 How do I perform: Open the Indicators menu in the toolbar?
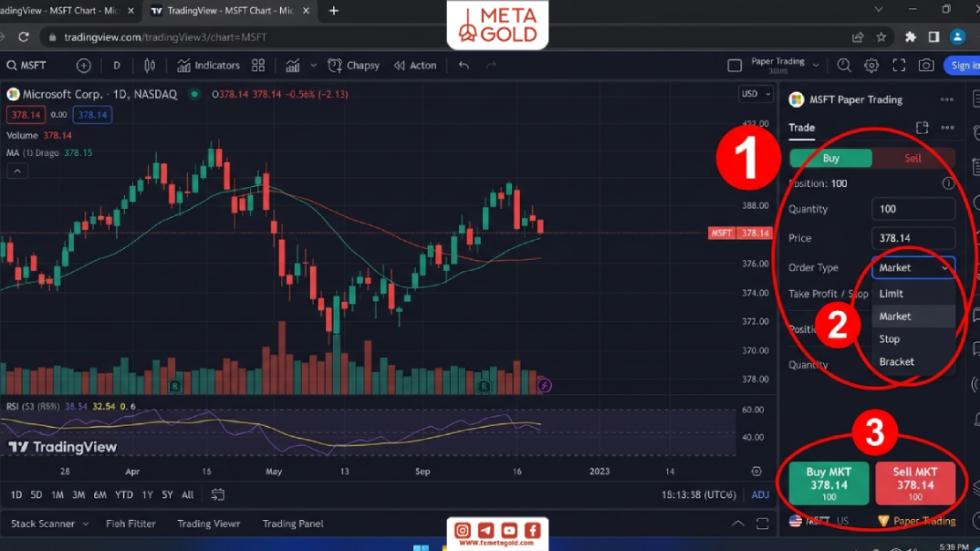[x=208, y=66]
